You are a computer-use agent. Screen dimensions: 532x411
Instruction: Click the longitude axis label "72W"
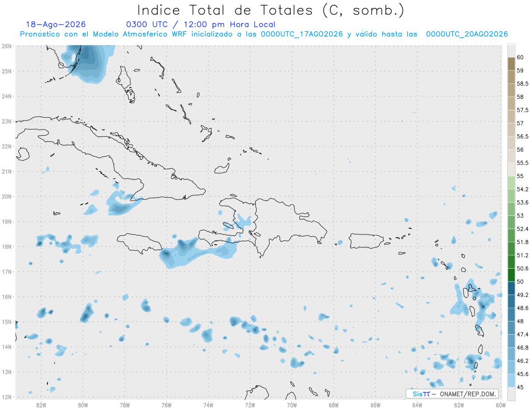(250, 405)
